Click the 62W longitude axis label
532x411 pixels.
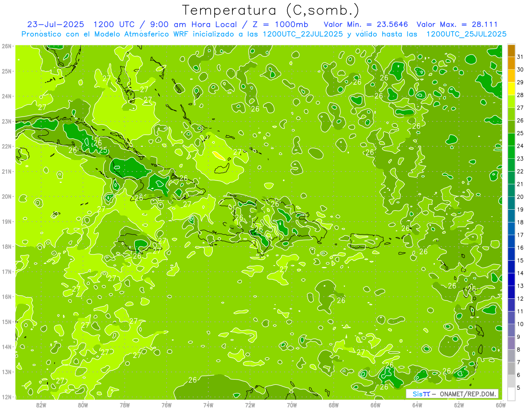tap(459, 405)
